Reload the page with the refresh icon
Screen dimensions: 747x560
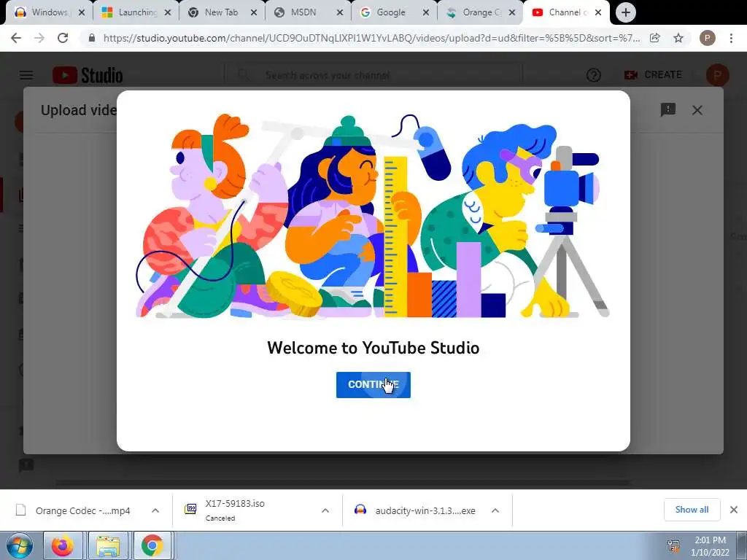63,38
